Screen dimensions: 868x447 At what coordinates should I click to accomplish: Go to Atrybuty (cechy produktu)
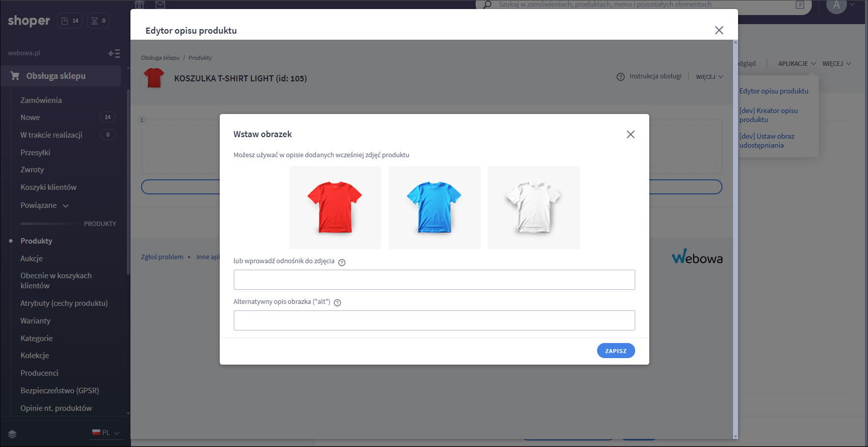(x=64, y=303)
